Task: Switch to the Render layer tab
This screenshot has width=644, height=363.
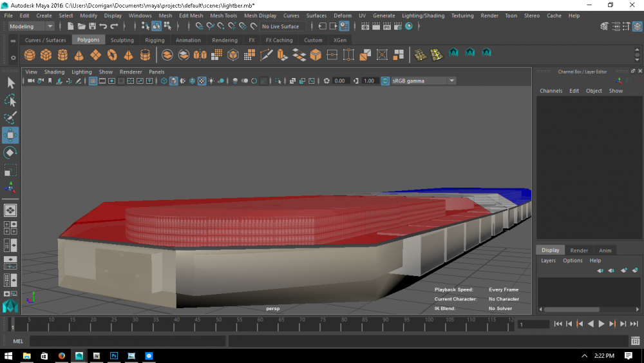Action: [579, 250]
